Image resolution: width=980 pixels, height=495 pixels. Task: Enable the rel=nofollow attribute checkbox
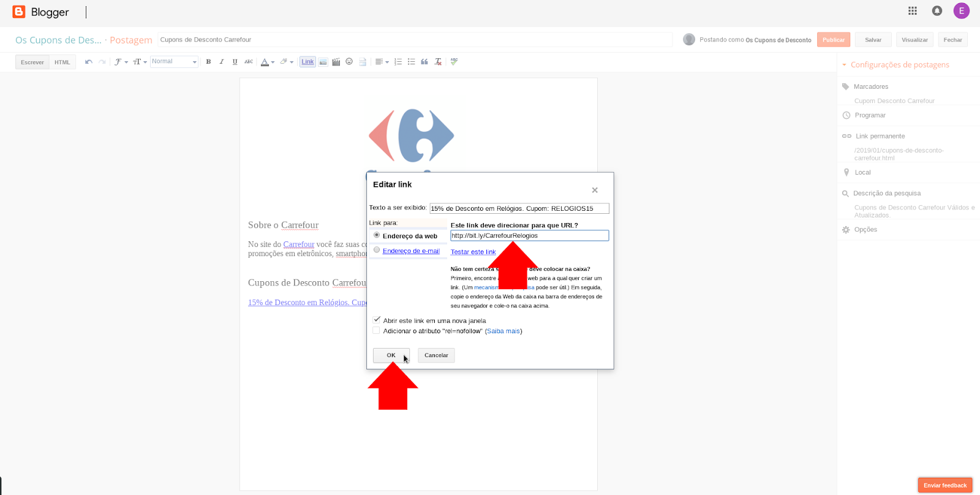point(376,330)
